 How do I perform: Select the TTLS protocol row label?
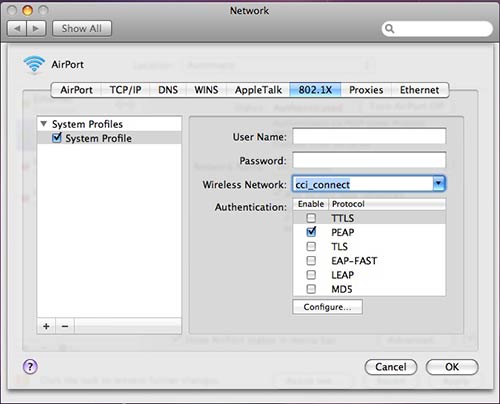[343, 218]
